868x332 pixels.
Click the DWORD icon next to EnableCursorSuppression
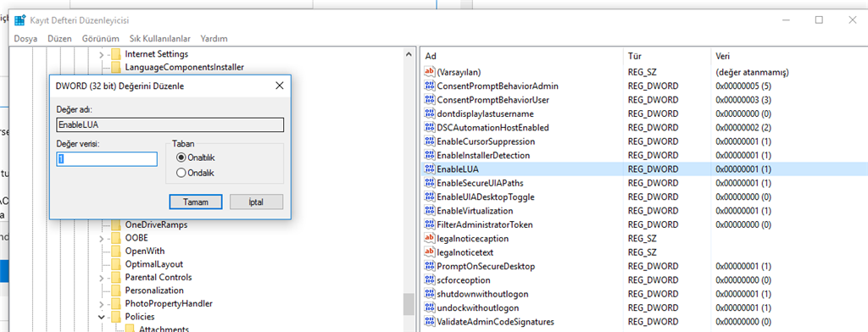pyautogui.click(x=430, y=141)
